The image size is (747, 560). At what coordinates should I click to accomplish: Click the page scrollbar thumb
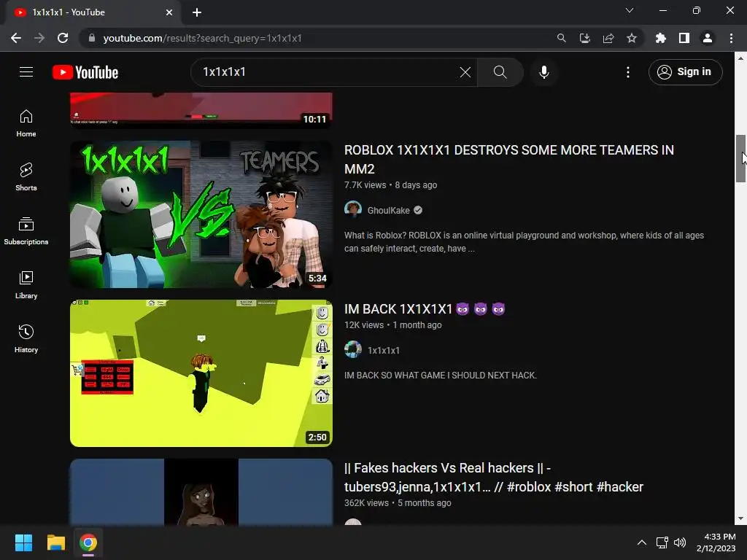tap(740, 158)
